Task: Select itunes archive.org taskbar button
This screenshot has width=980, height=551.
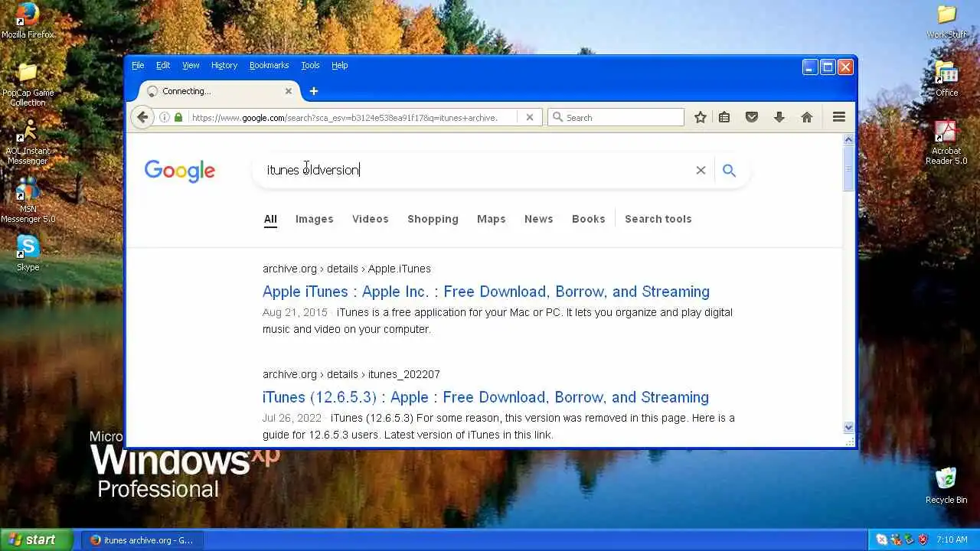Action: (142, 540)
